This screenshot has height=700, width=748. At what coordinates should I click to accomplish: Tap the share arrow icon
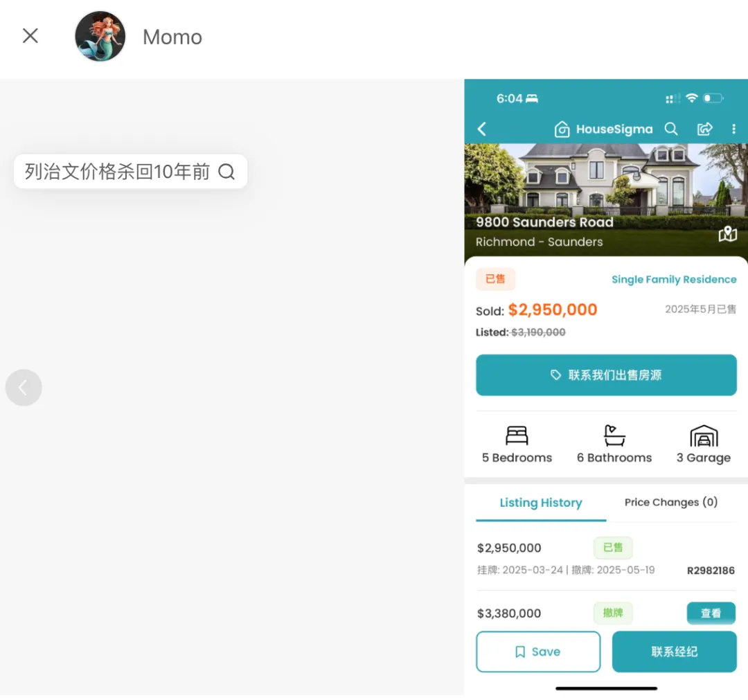click(x=704, y=129)
